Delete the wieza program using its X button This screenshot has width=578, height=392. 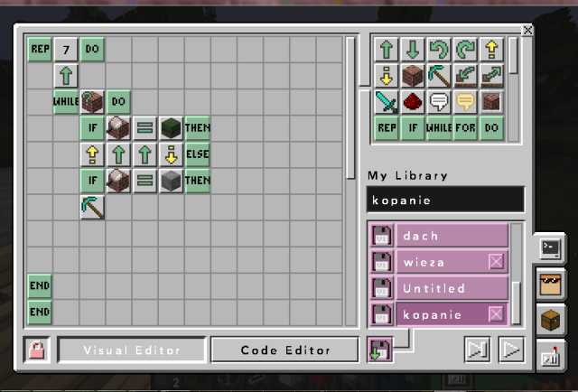[496, 262]
